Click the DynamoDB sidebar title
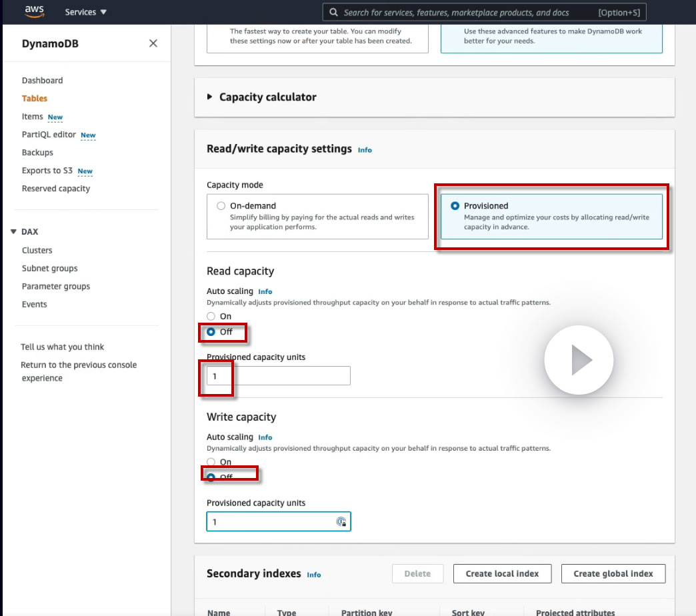This screenshot has height=616, width=696. (50, 43)
